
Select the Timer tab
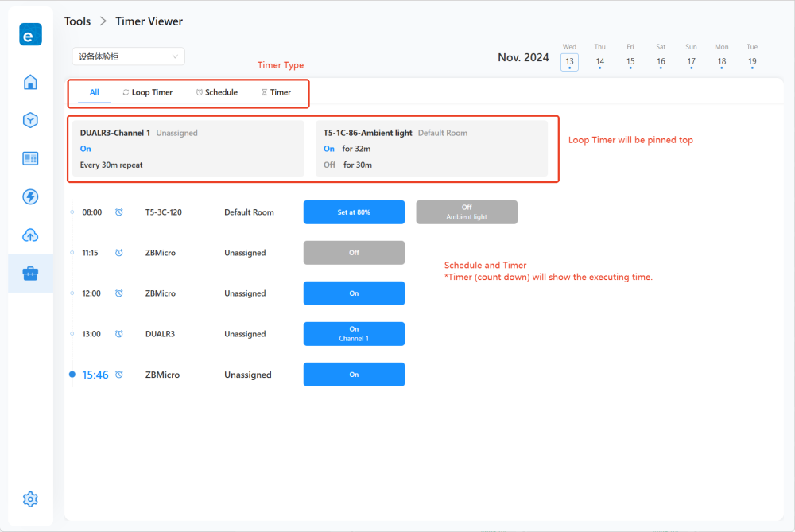click(276, 92)
